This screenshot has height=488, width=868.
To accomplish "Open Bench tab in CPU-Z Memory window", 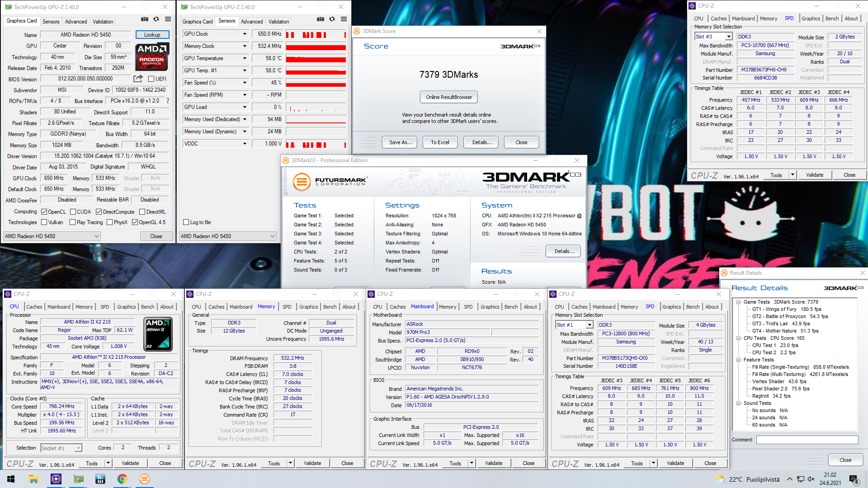I will [x=330, y=307].
